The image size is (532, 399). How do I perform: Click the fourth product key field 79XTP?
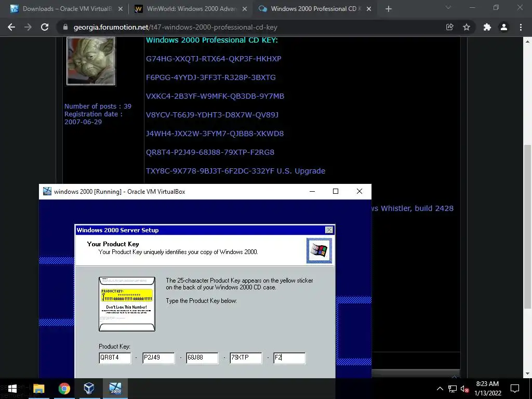click(x=246, y=357)
